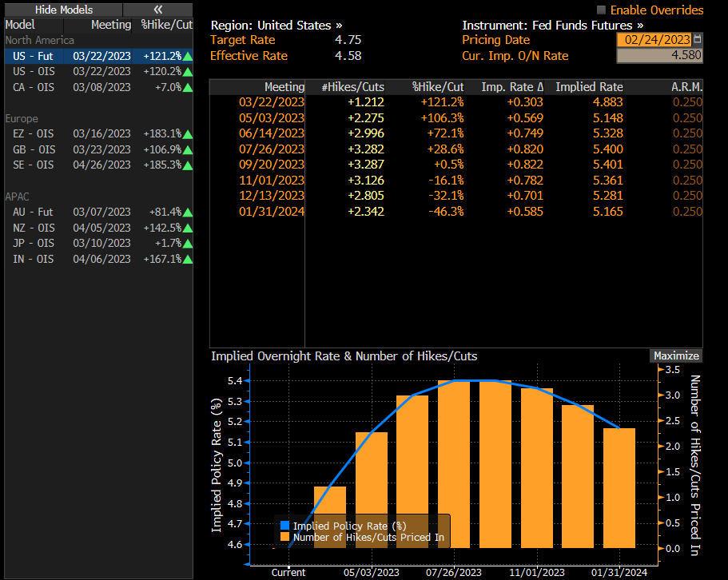
Task: Click green arrow on EZ - OIS row
Action: (x=188, y=134)
